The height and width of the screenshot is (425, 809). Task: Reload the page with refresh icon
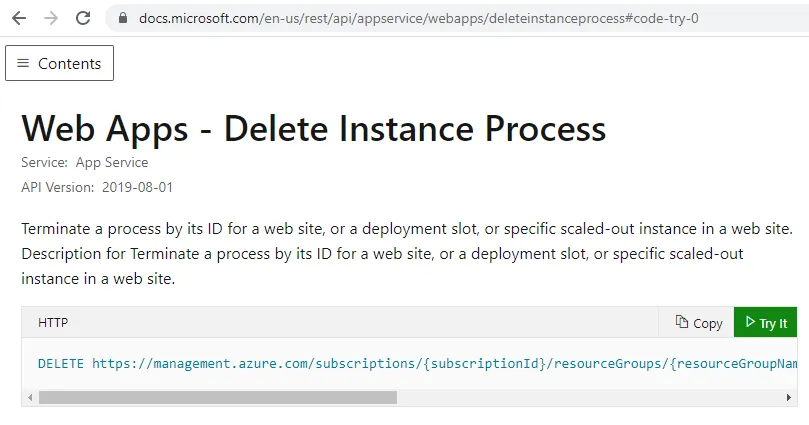tap(83, 18)
